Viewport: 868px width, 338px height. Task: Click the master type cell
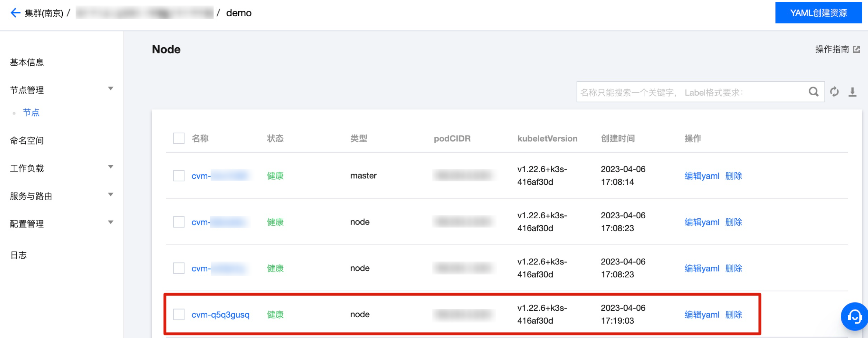[363, 175]
